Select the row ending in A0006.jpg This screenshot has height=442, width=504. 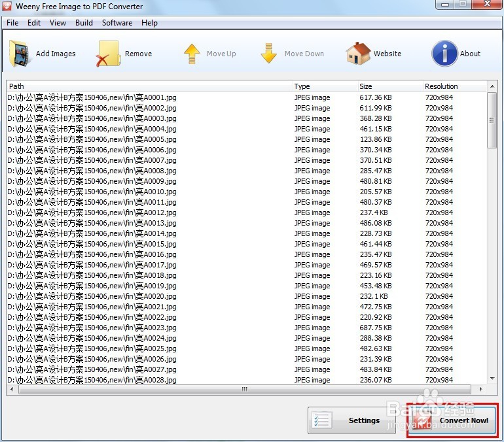coord(247,150)
